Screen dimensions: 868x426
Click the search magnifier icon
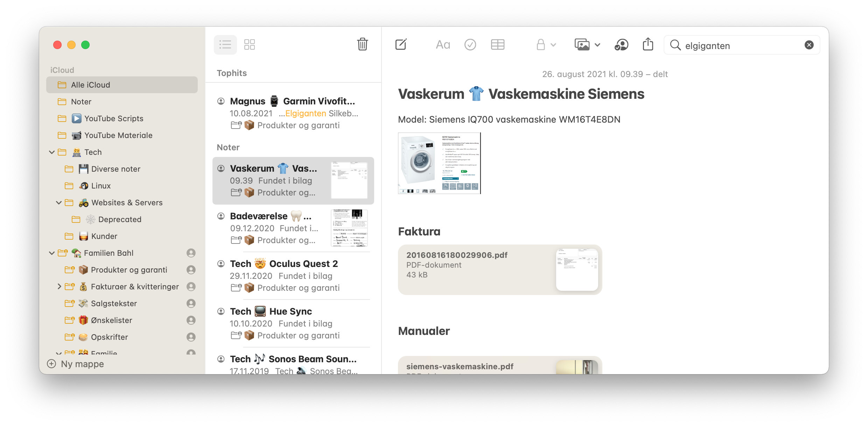tap(675, 45)
